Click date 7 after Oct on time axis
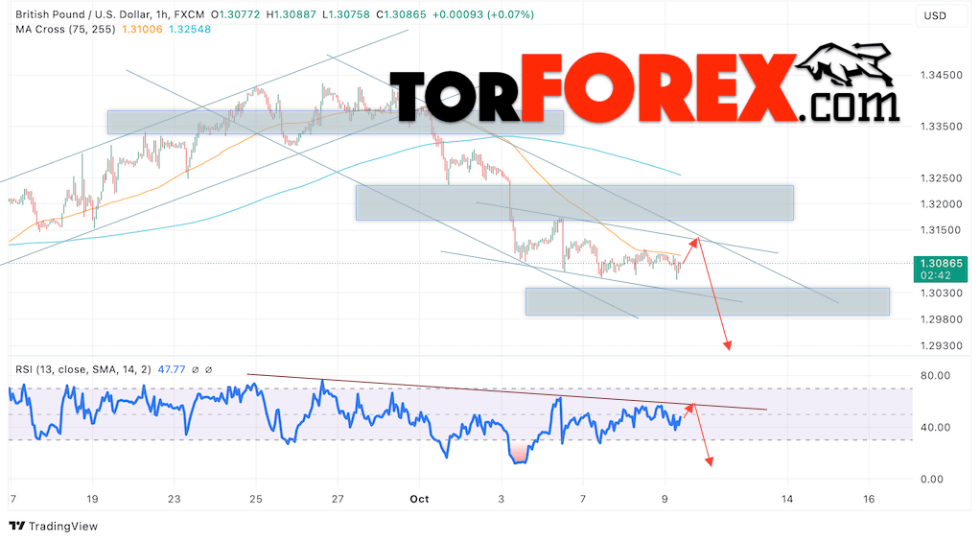 pyautogui.click(x=583, y=499)
